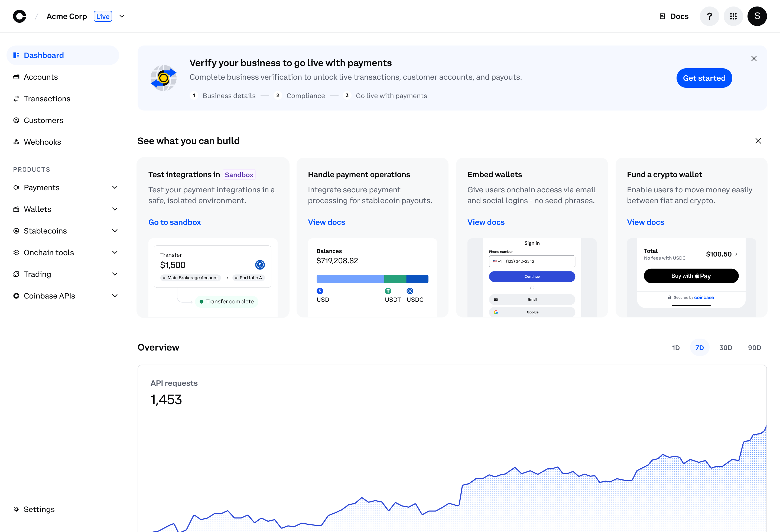
Task: Click the Wallets product icon
Action: pos(16,209)
